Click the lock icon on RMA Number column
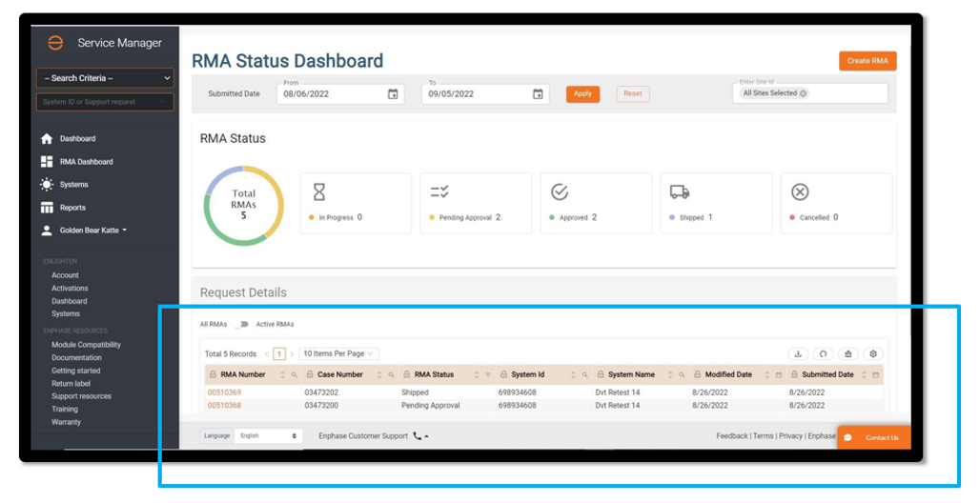 click(x=213, y=374)
